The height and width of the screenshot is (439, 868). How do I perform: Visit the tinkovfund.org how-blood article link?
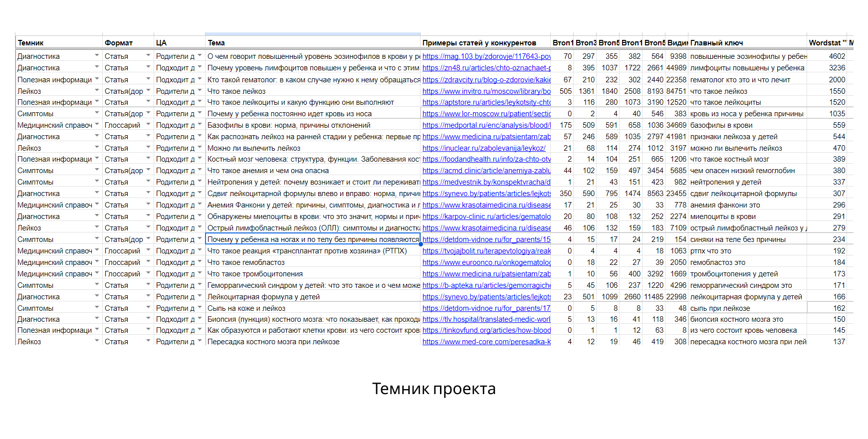(486, 330)
